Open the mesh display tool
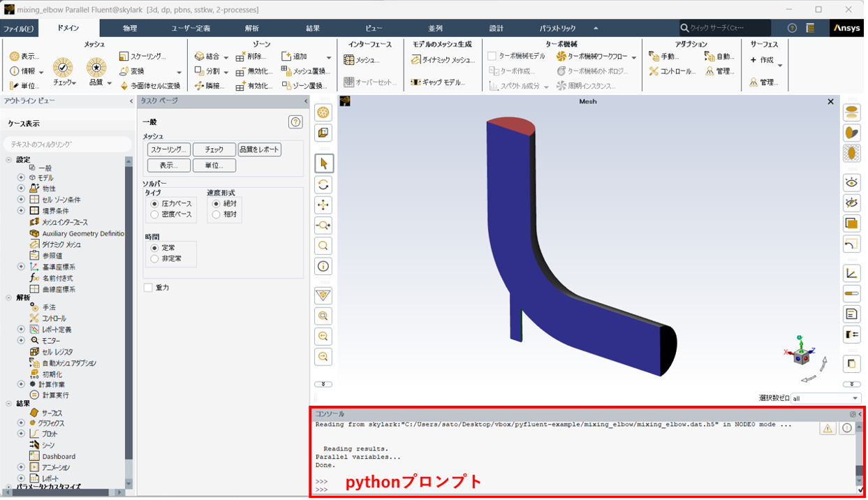This screenshot has height=500, width=868. tap(323, 112)
